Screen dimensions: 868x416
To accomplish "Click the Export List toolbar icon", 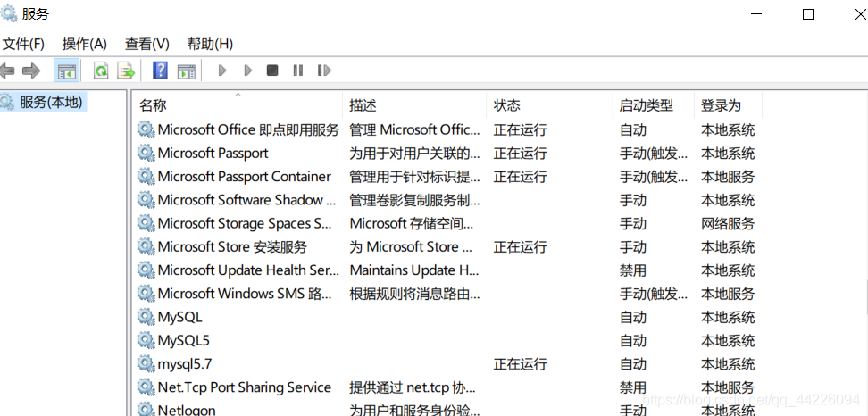I will point(126,71).
